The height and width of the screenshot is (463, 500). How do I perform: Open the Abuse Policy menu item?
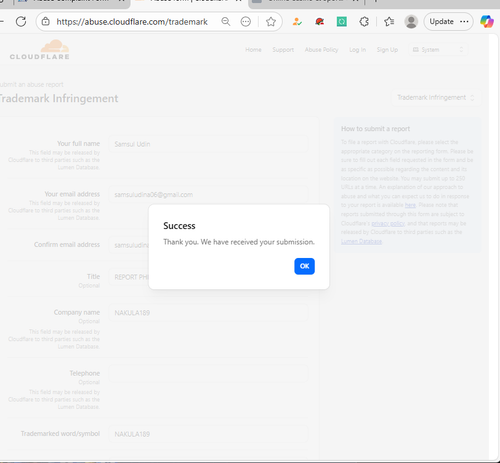(x=321, y=50)
